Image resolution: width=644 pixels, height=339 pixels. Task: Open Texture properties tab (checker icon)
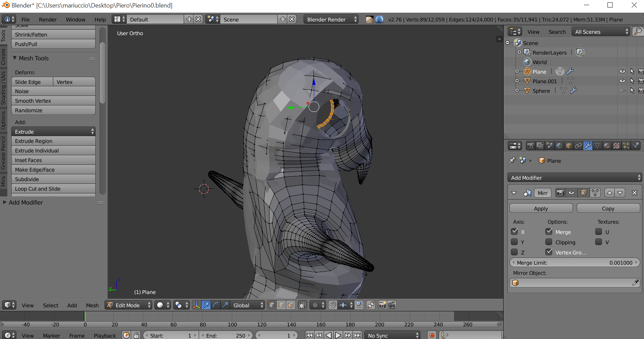click(616, 146)
